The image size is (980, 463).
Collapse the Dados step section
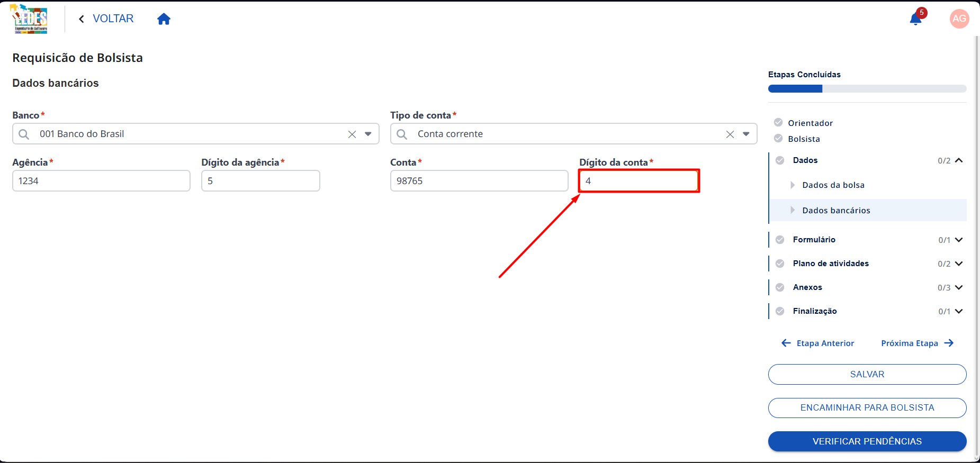click(959, 160)
